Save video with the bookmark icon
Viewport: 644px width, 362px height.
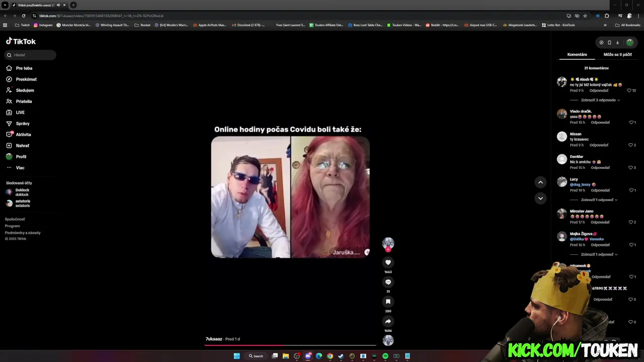pyautogui.click(x=388, y=302)
